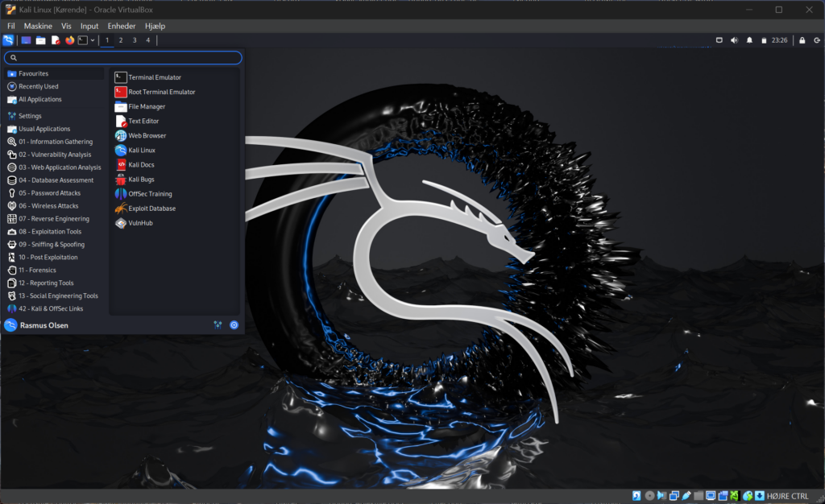Open Firefox from the top panel
The image size is (825, 504).
69,40
